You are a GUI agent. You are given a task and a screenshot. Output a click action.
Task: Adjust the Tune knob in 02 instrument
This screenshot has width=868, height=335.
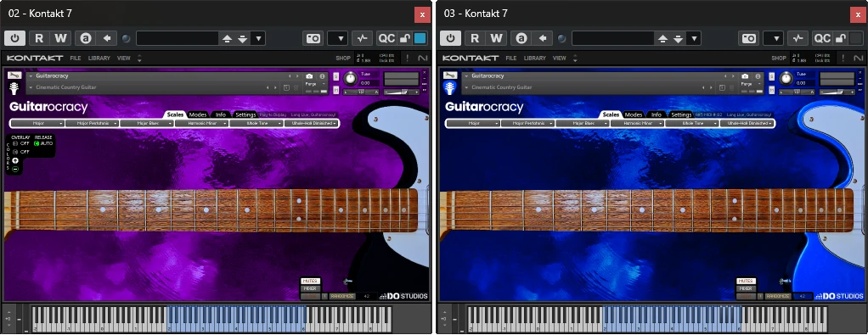(351, 79)
